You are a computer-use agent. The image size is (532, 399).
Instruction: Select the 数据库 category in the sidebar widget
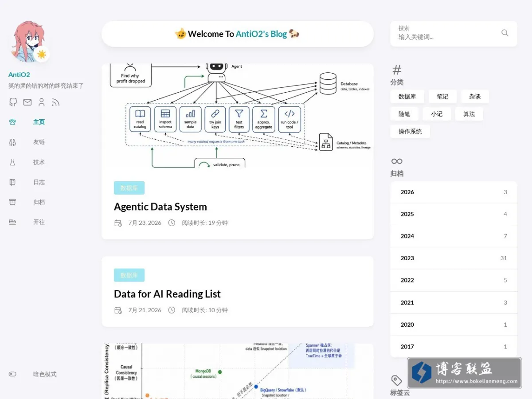[x=407, y=97]
